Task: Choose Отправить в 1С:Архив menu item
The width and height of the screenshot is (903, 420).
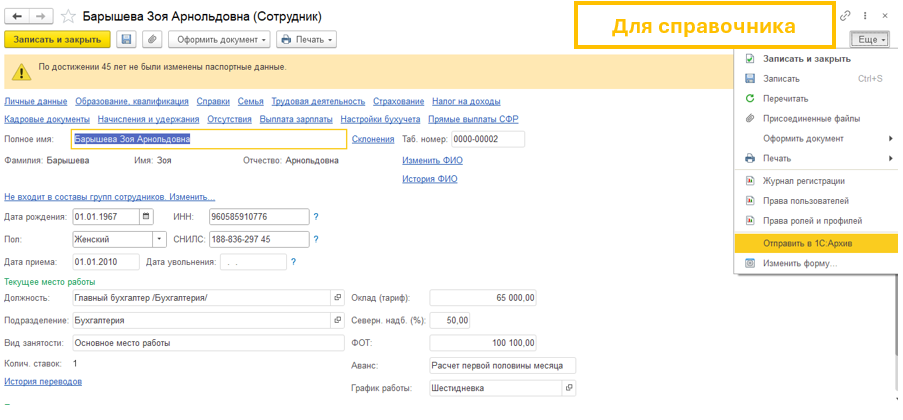Action: tap(816, 243)
